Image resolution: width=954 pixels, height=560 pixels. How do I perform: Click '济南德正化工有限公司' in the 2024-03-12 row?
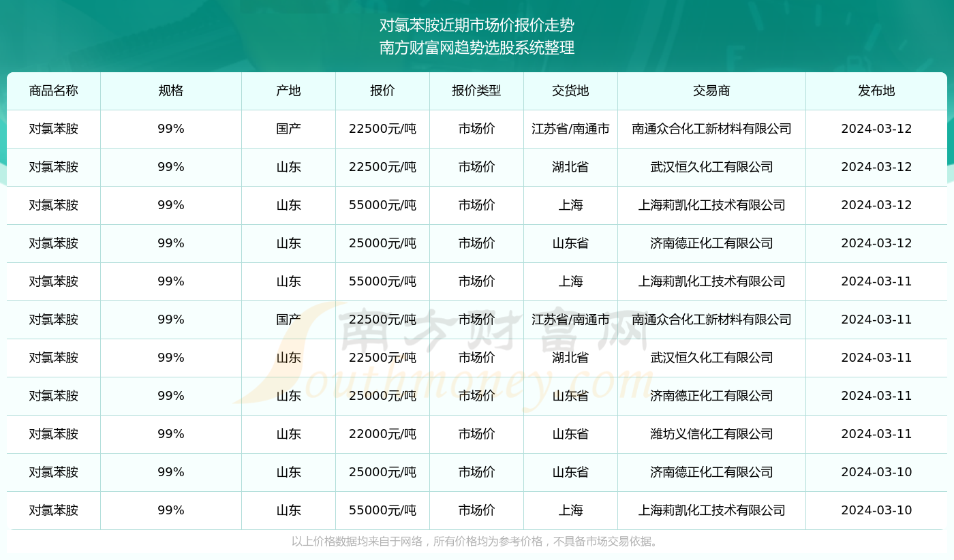point(711,243)
